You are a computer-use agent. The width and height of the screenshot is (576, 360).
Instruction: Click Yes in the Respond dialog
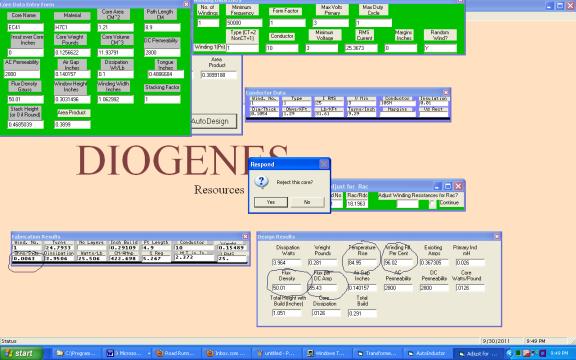click(x=271, y=202)
